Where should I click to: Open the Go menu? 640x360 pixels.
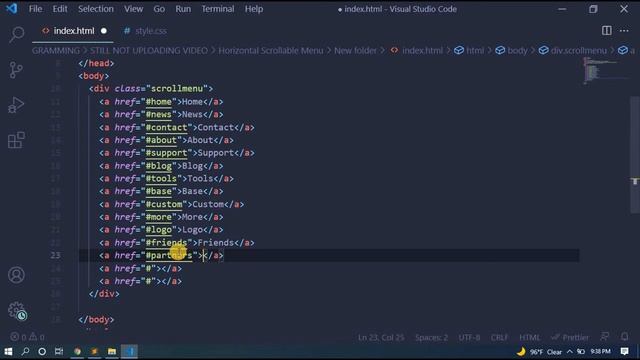[159, 9]
